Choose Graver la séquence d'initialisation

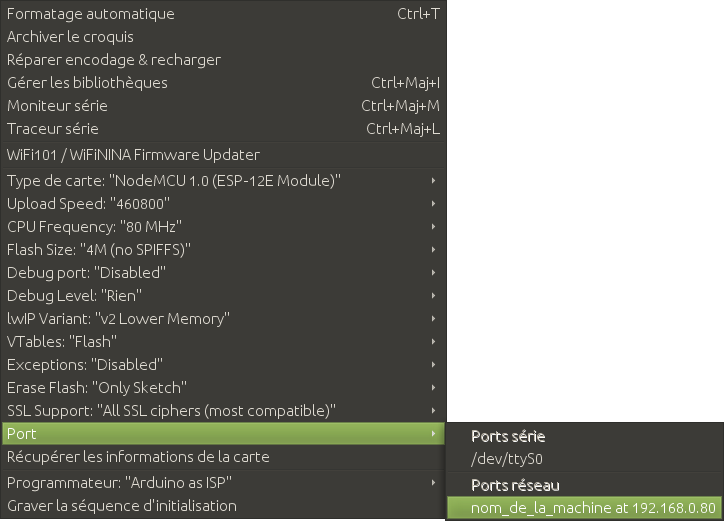click(x=122, y=506)
